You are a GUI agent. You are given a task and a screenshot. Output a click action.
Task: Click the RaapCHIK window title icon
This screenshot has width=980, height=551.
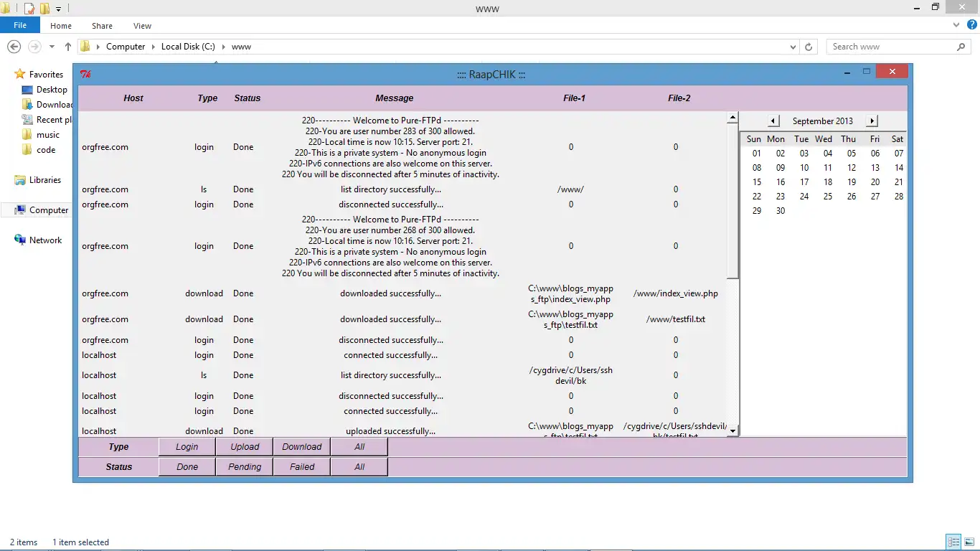(x=85, y=75)
